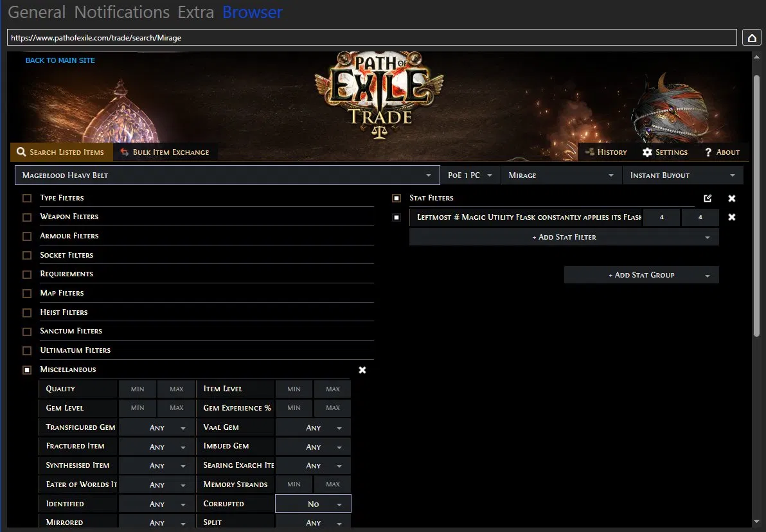Screen dimensions: 766x532
Task: Open the Mirrored Any dropdown
Action: coord(156,521)
